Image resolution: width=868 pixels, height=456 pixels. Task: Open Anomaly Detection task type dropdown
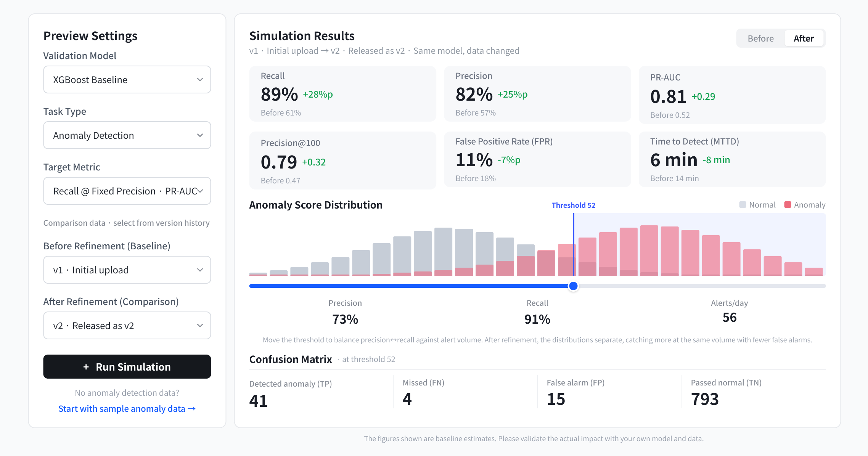pos(127,135)
